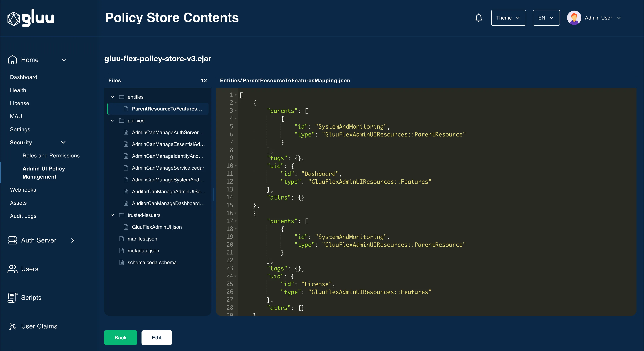Click the manifest.json file icon
Viewport: 644px width, 351px height.
point(121,239)
